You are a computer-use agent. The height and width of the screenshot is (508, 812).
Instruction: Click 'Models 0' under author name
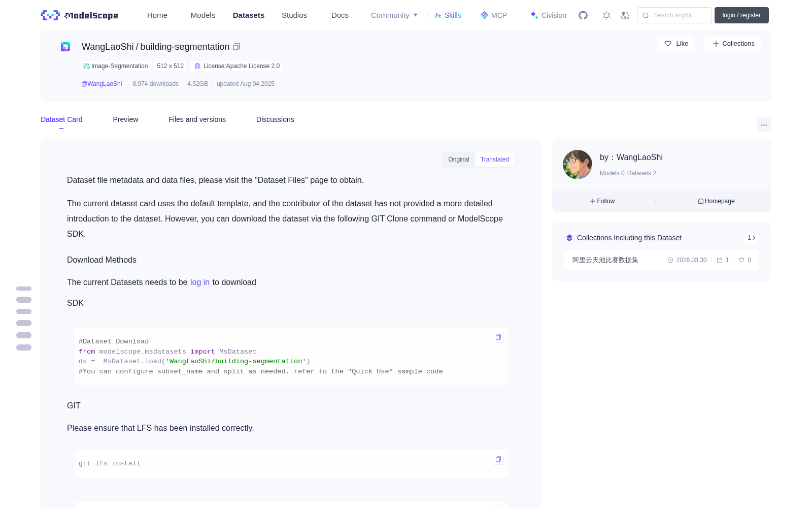[x=612, y=173]
